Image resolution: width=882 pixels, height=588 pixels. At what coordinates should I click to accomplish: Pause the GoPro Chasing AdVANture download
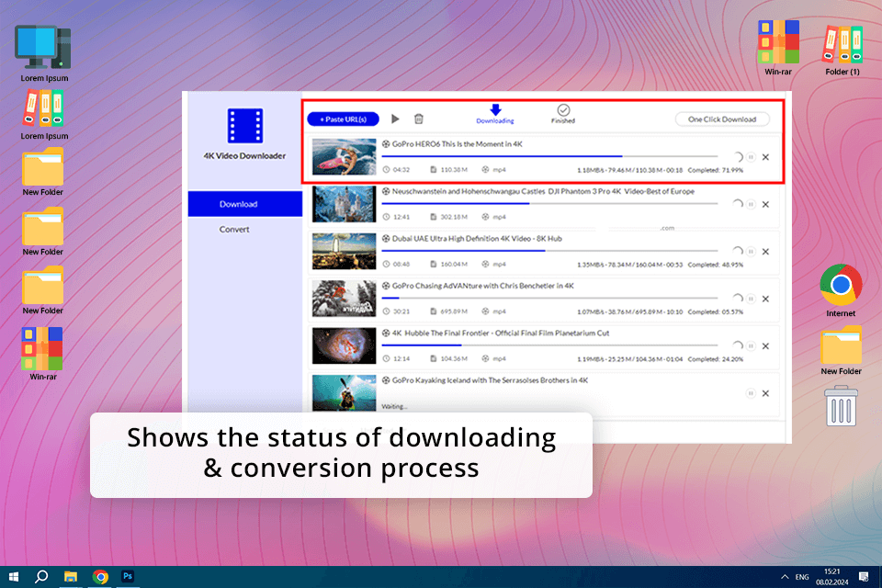(x=751, y=299)
